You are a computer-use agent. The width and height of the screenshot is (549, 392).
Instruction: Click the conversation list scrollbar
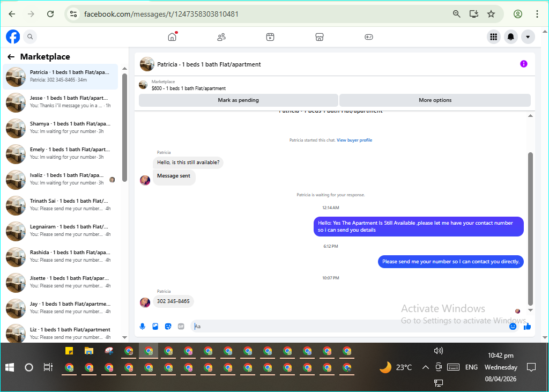(124, 128)
